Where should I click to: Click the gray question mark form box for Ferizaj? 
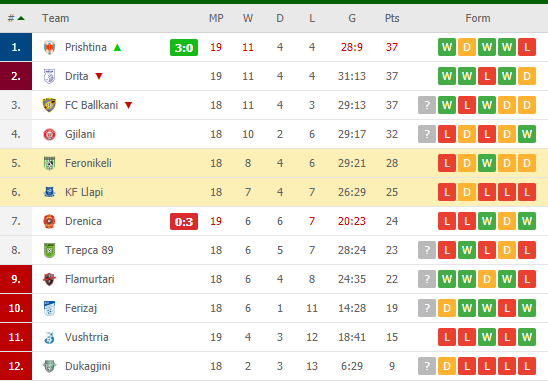click(427, 308)
